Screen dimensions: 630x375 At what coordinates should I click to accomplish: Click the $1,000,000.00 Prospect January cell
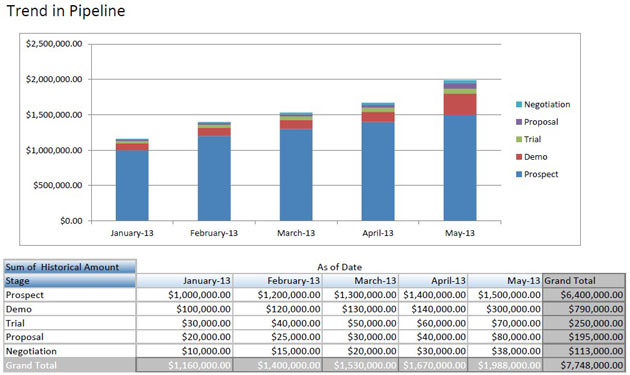click(184, 295)
